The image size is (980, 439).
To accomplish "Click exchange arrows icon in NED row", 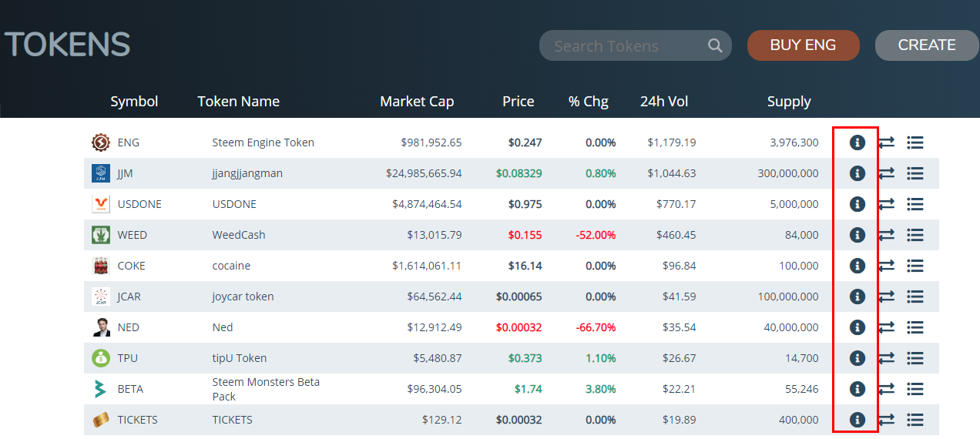I will (887, 327).
